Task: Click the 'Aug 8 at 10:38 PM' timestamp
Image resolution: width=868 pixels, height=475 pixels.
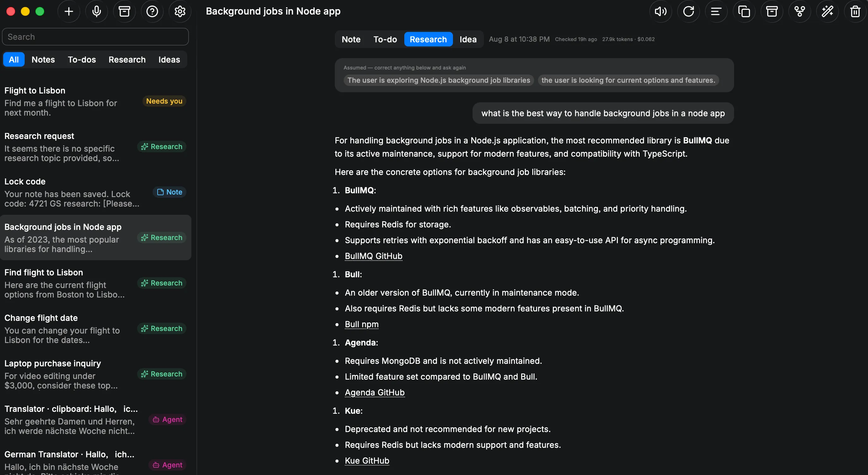Action: pos(519,39)
